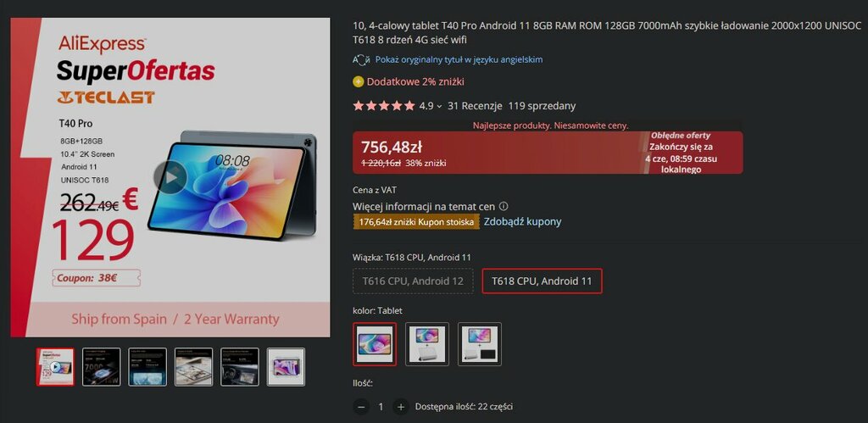Viewport: 868px width, 423px height.
Task: Expand the 4.9 rating dropdown arrow
Action: click(440, 106)
